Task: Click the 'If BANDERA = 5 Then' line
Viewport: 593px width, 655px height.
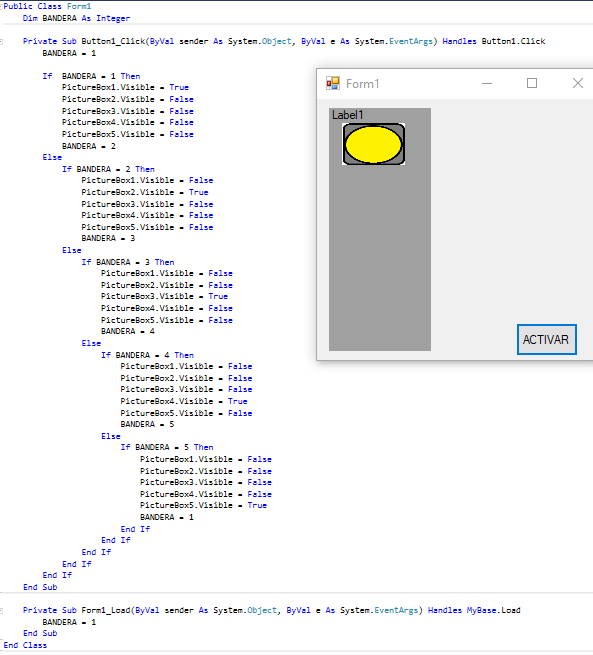Action: click(x=167, y=447)
